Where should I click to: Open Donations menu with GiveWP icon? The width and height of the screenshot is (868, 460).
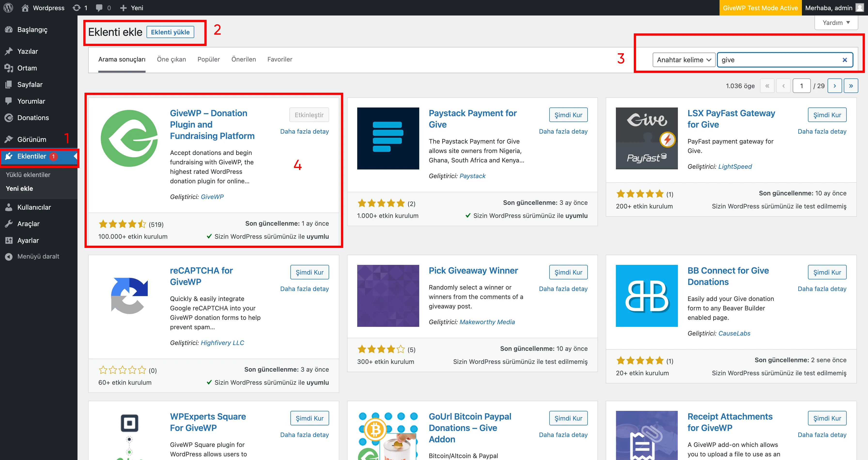(33, 117)
